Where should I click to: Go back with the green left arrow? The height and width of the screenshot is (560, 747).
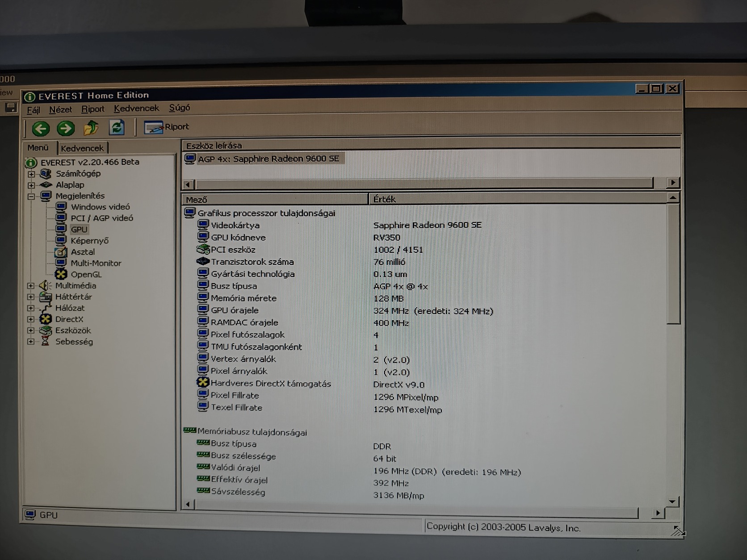click(41, 129)
